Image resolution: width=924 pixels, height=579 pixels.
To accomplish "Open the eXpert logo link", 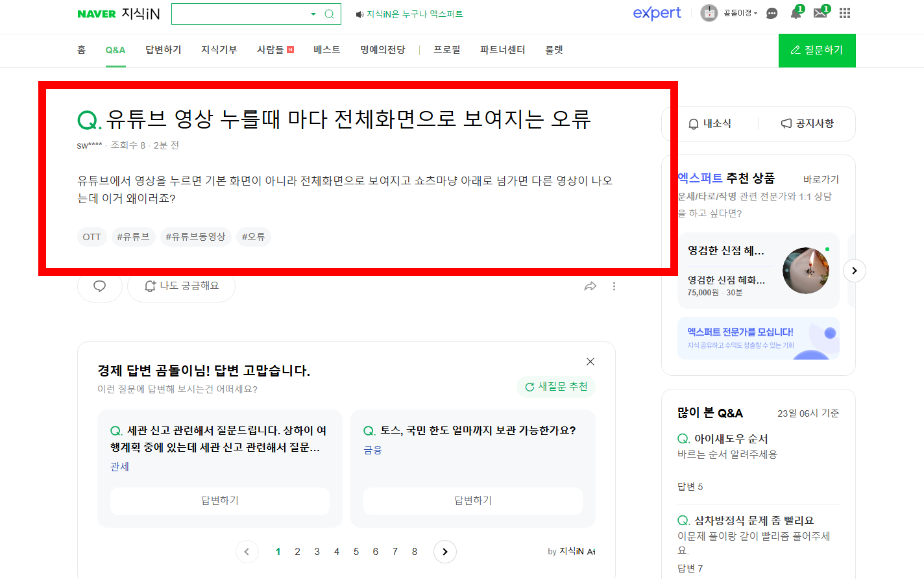I will pos(657,13).
